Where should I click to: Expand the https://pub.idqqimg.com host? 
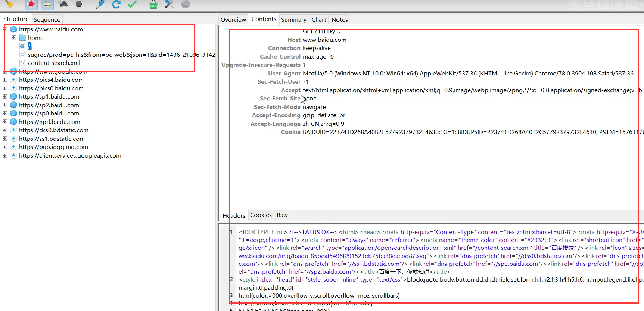click(x=5, y=147)
